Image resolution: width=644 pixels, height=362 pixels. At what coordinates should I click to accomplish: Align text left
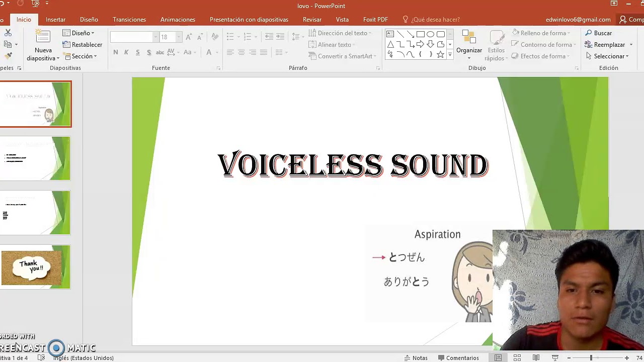point(230,52)
